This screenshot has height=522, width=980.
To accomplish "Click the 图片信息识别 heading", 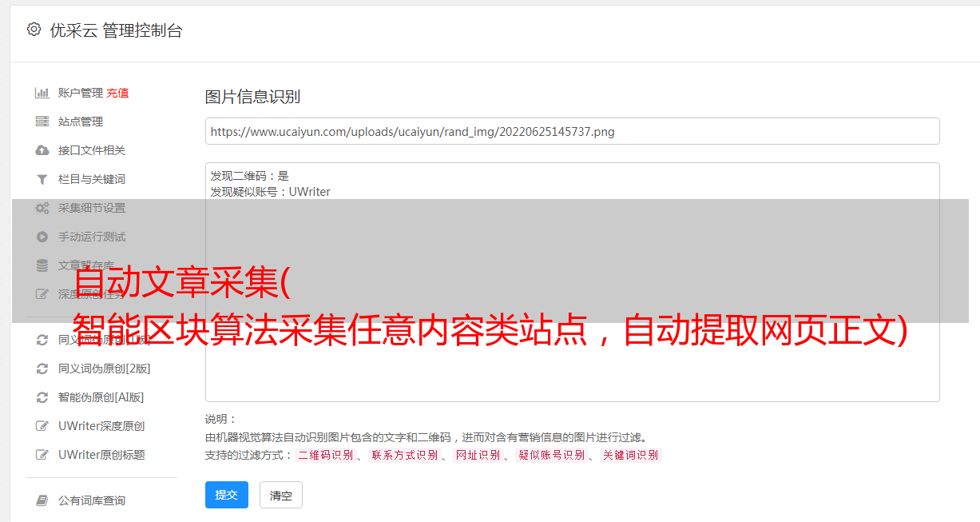I will (x=252, y=97).
